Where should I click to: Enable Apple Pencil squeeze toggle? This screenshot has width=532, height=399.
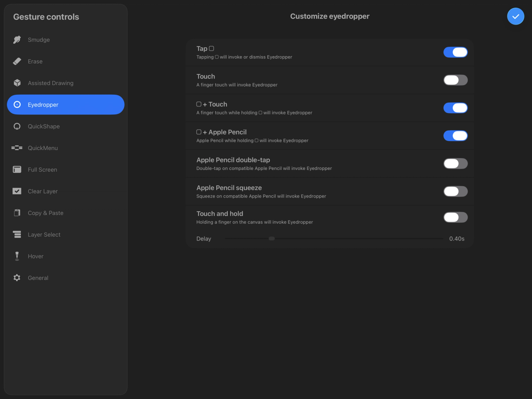pyautogui.click(x=456, y=192)
